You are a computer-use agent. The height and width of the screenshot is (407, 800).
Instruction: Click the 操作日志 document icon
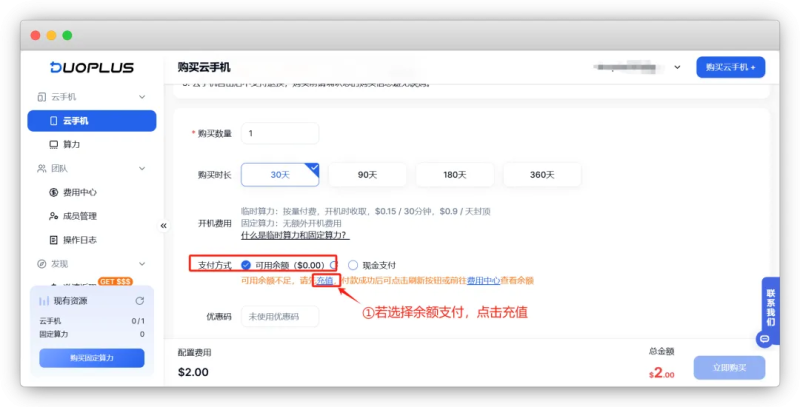[x=54, y=240]
